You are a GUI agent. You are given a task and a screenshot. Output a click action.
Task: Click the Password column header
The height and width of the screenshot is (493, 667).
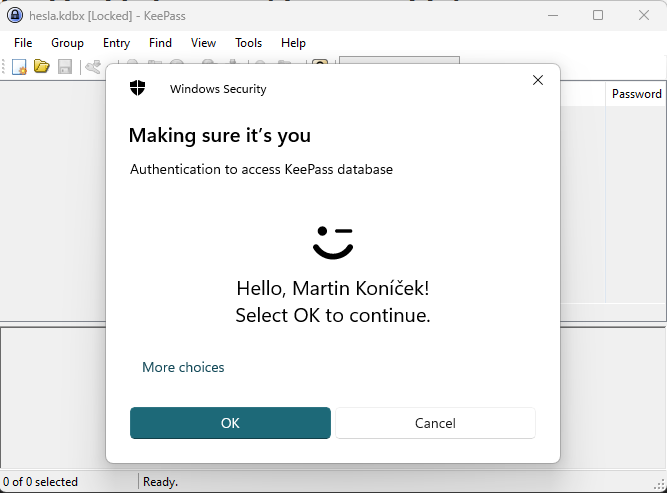(636, 94)
